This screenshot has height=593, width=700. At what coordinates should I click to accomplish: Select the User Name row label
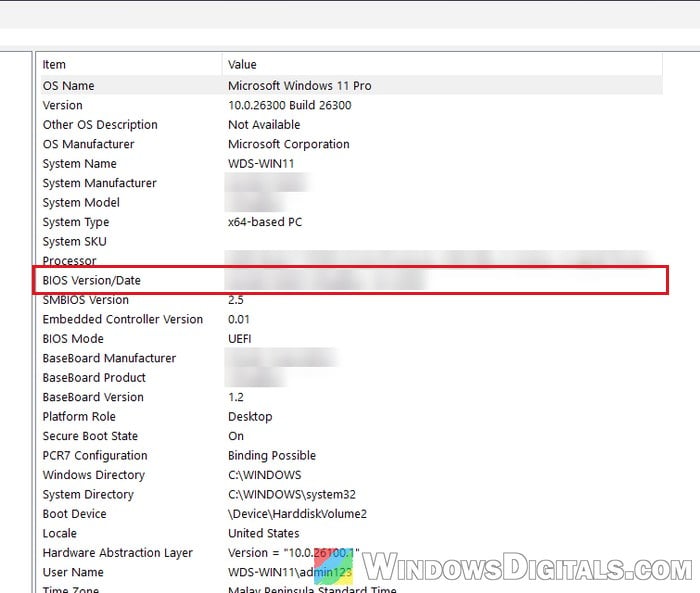tap(73, 572)
